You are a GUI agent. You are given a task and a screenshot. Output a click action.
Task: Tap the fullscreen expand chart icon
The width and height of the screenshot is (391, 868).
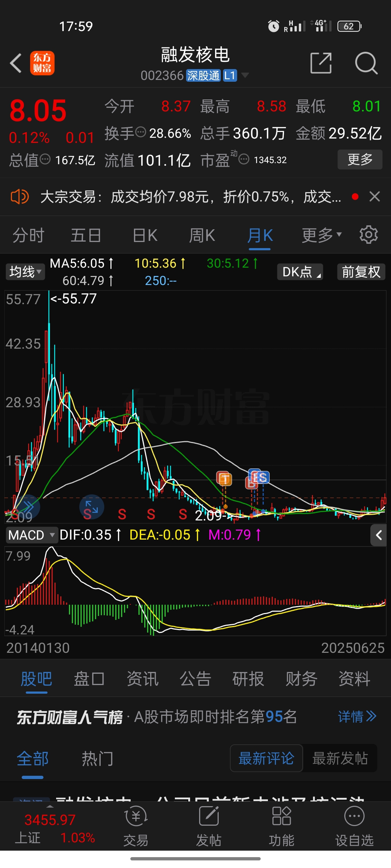(x=92, y=507)
